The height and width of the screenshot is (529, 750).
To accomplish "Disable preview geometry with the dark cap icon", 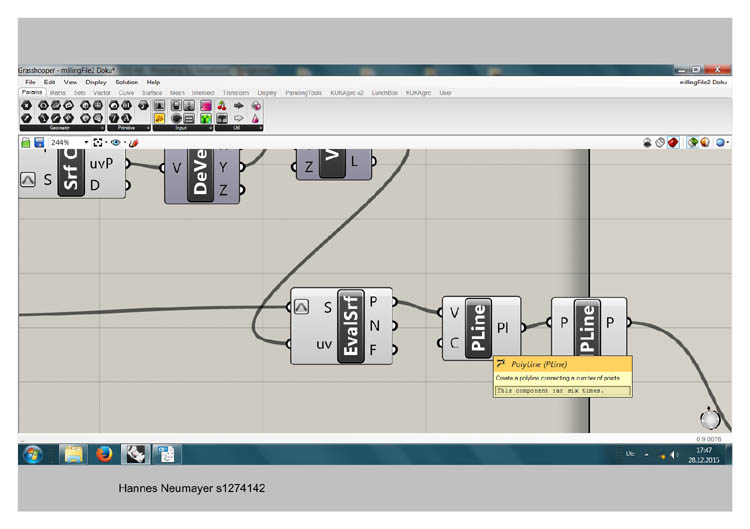I will point(647,143).
